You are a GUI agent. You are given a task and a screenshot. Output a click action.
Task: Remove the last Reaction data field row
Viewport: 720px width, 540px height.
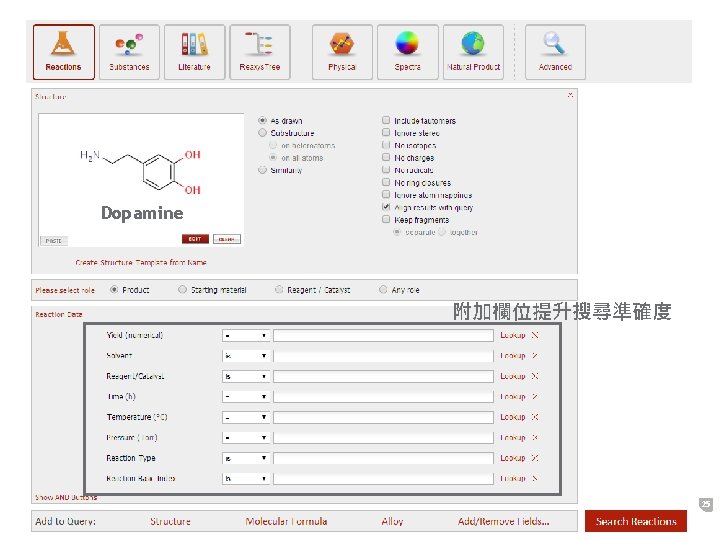(x=534, y=478)
